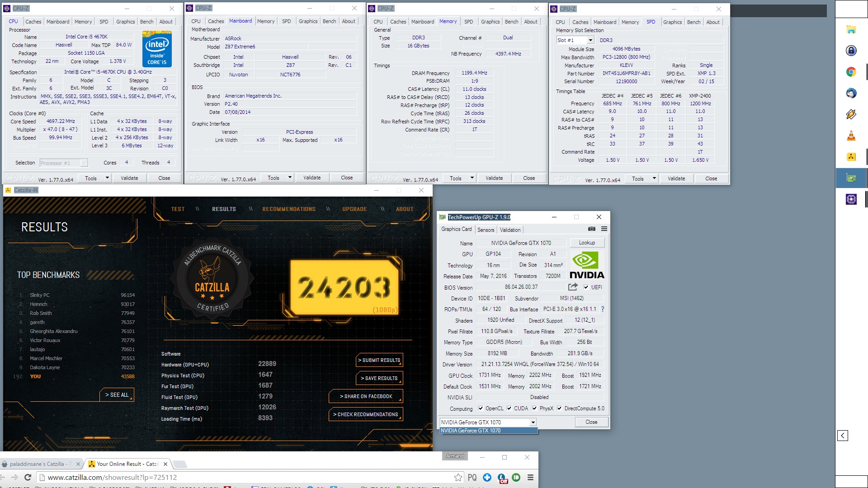The image size is (868, 488).
Task: Click blue plus extension icon in Chrome
Action: click(487, 477)
